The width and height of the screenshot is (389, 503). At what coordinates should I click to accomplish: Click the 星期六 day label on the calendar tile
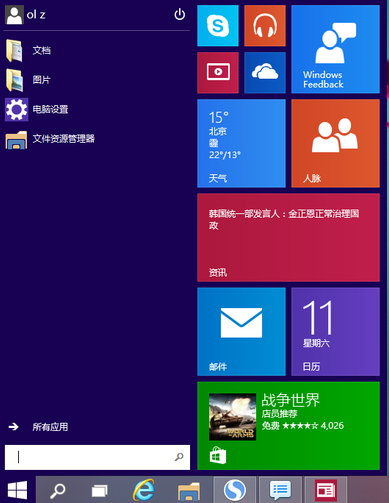316,343
